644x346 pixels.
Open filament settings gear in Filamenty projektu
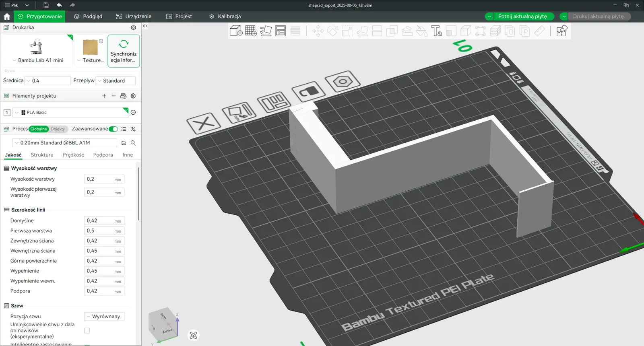click(x=133, y=96)
